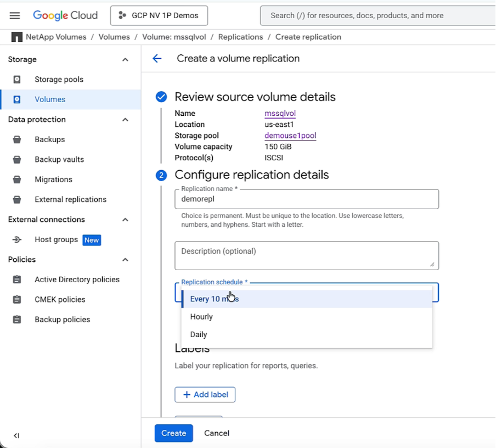Click the Volumes sidebar icon
496x448 pixels.
point(17,99)
